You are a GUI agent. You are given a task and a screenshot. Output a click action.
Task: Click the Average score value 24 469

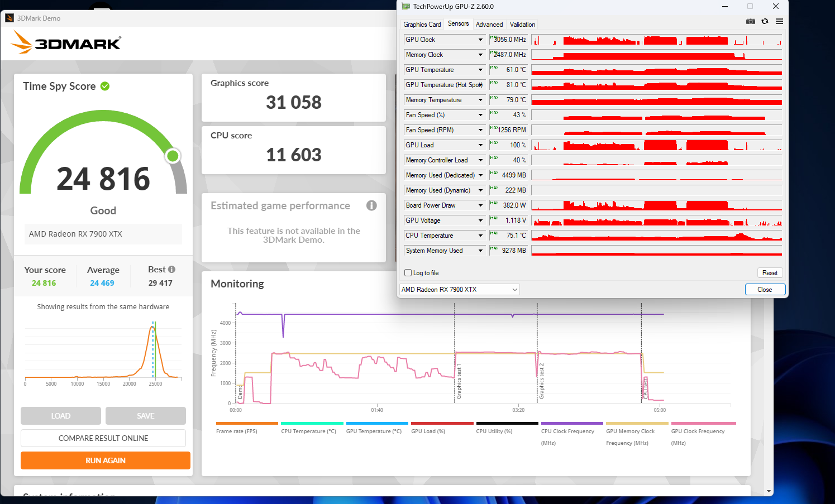pyautogui.click(x=102, y=283)
